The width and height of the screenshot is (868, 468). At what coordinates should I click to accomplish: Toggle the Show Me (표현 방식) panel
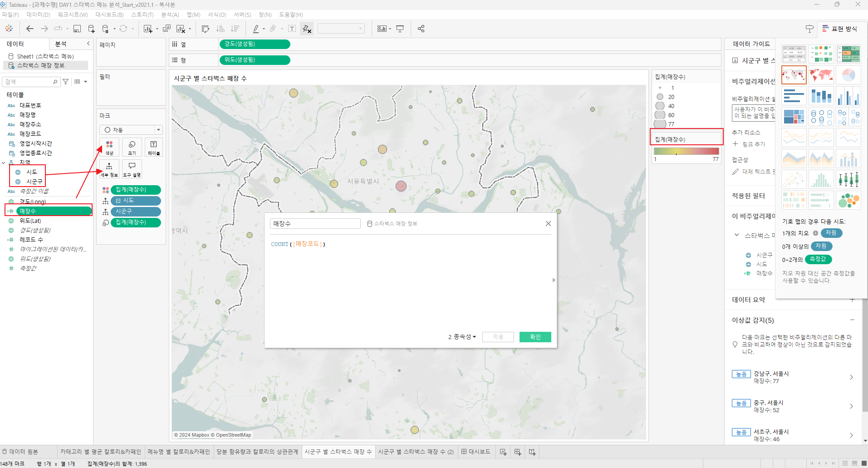(x=840, y=29)
